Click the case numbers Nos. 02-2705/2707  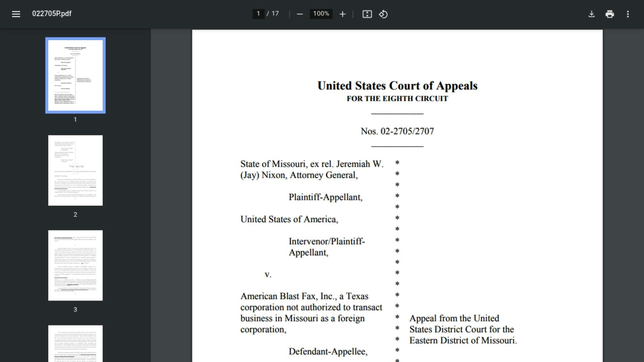pos(397,131)
